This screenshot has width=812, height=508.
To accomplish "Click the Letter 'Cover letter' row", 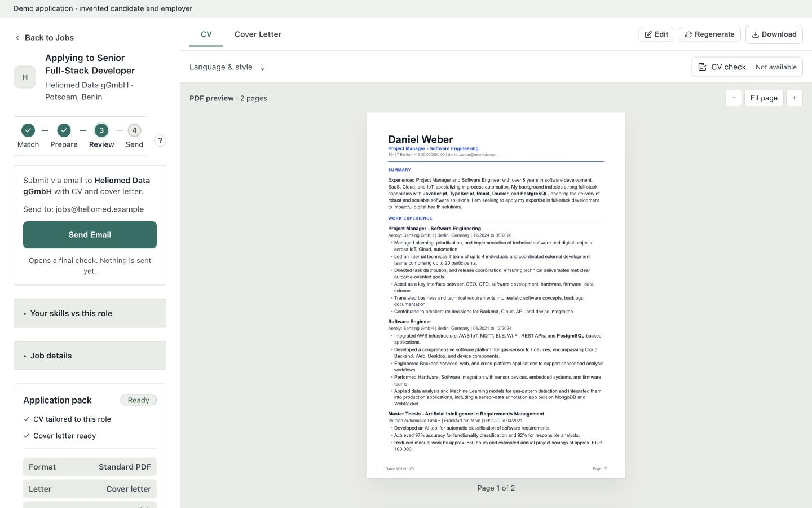I will pyautogui.click(x=90, y=489).
